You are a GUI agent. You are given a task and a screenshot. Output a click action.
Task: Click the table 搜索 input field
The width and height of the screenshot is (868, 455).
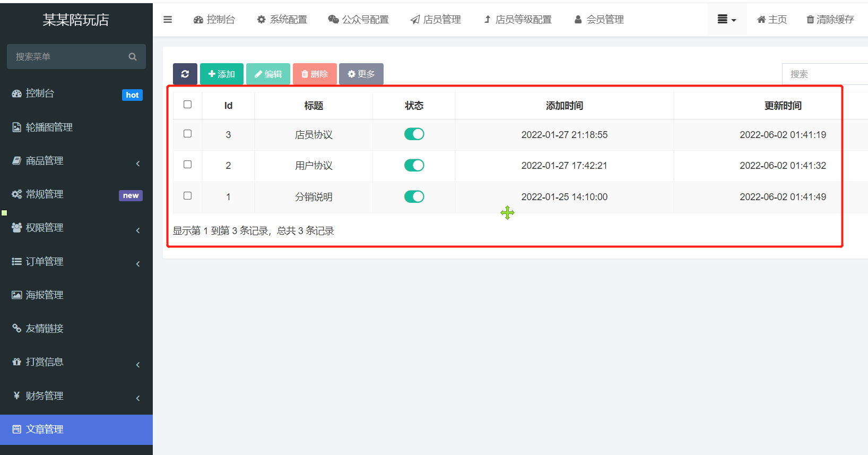point(824,74)
